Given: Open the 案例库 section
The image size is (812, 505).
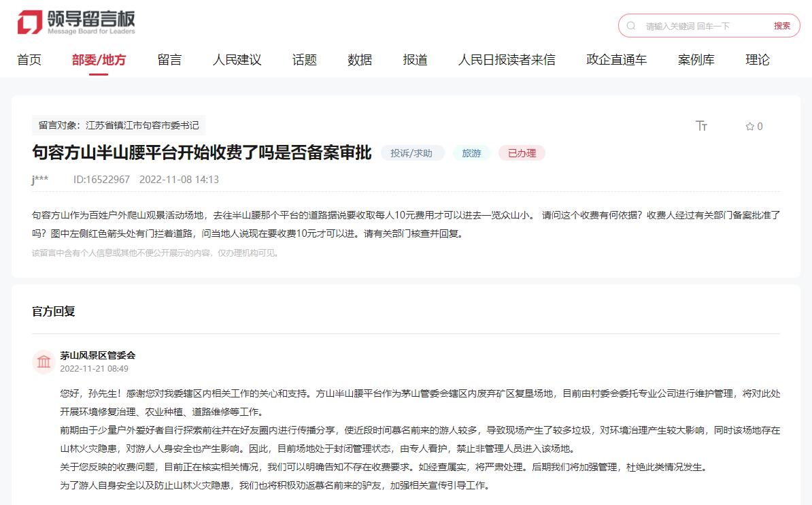Looking at the screenshot, I should pos(694,60).
